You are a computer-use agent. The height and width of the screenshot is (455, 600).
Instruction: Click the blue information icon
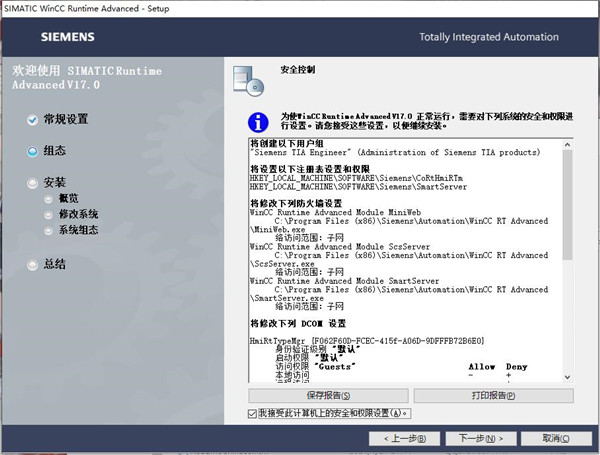point(258,122)
